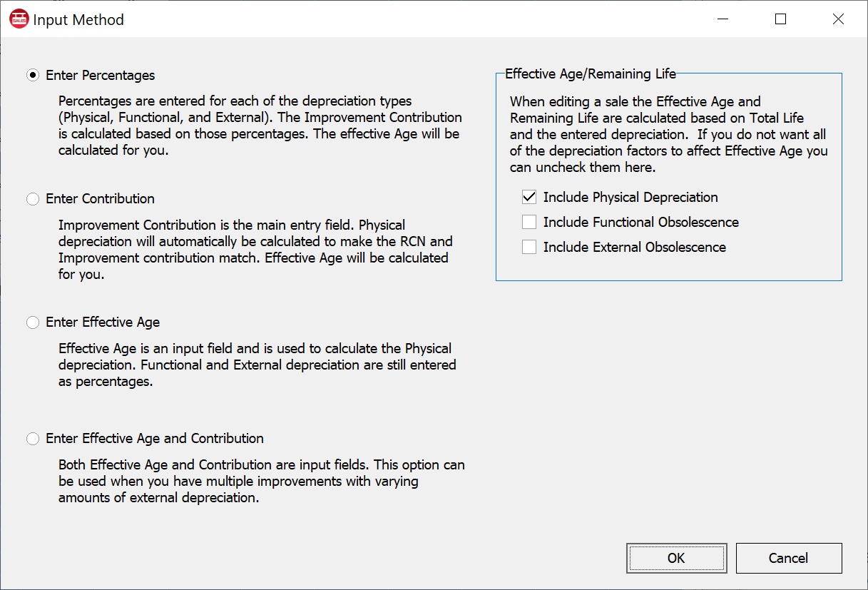Cancel the Input Method dialog
868x590 pixels.
pos(788,558)
